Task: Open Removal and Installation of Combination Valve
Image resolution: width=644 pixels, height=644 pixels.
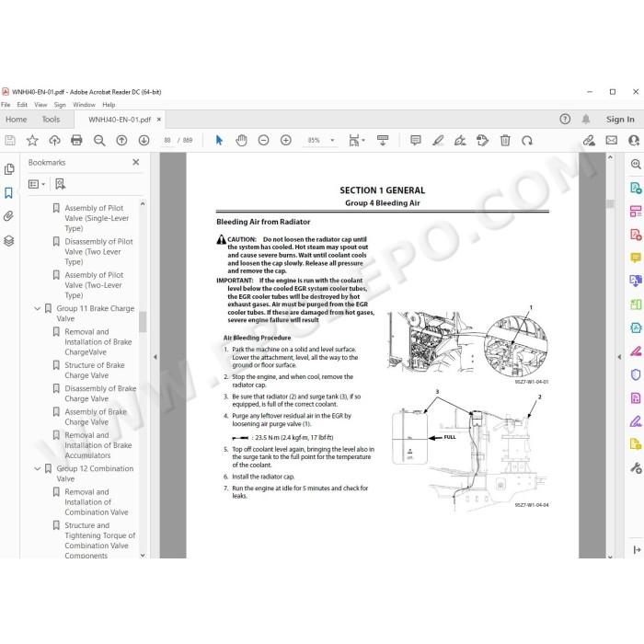Action: [96, 502]
